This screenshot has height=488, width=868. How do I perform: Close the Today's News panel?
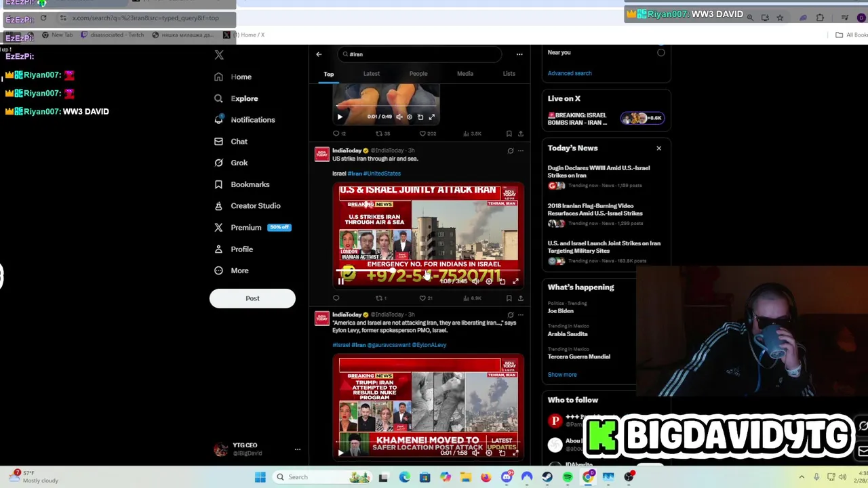658,148
